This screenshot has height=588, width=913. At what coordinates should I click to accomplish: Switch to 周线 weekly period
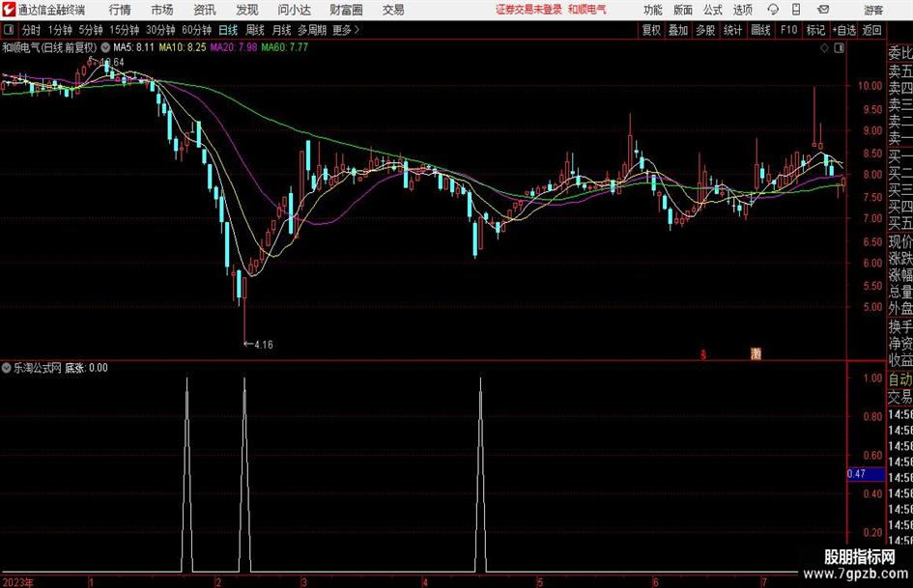(255, 30)
